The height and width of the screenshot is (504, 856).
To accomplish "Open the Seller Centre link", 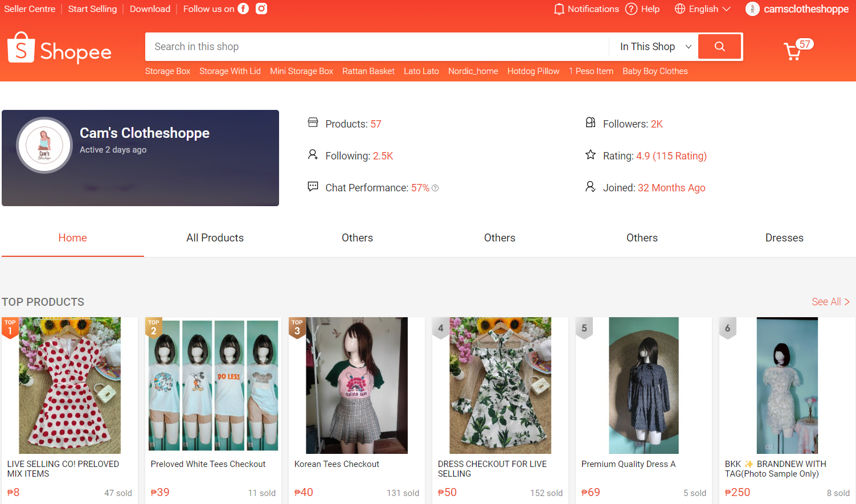I will pos(30,9).
